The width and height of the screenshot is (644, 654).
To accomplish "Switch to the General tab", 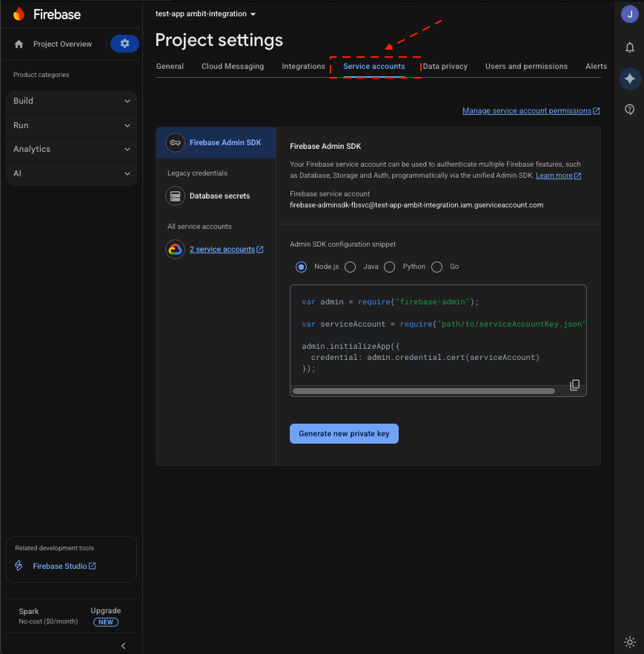I will (x=170, y=66).
